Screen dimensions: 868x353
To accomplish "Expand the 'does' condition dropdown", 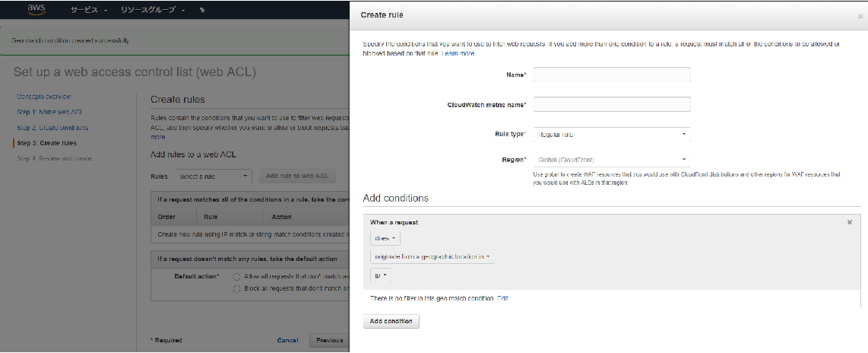I will [x=385, y=238].
